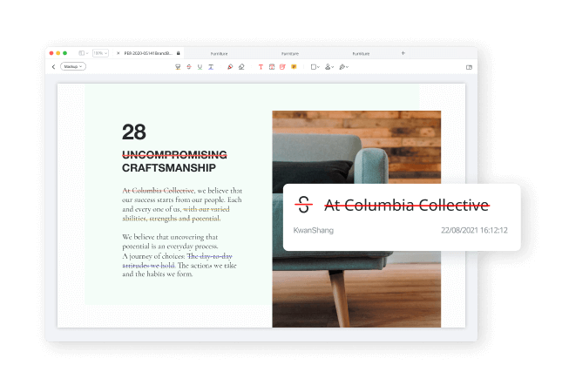Select the text insert caret tool

click(211, 67)
